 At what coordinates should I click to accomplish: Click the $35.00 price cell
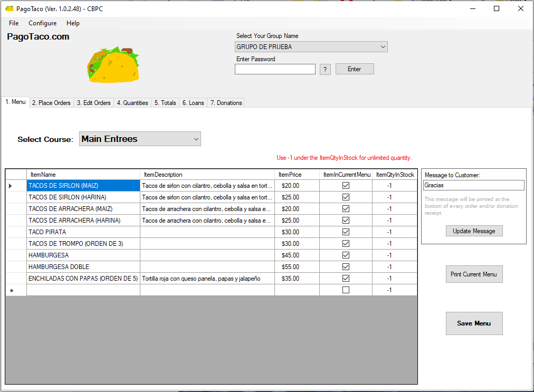click(x=297, y=278)
